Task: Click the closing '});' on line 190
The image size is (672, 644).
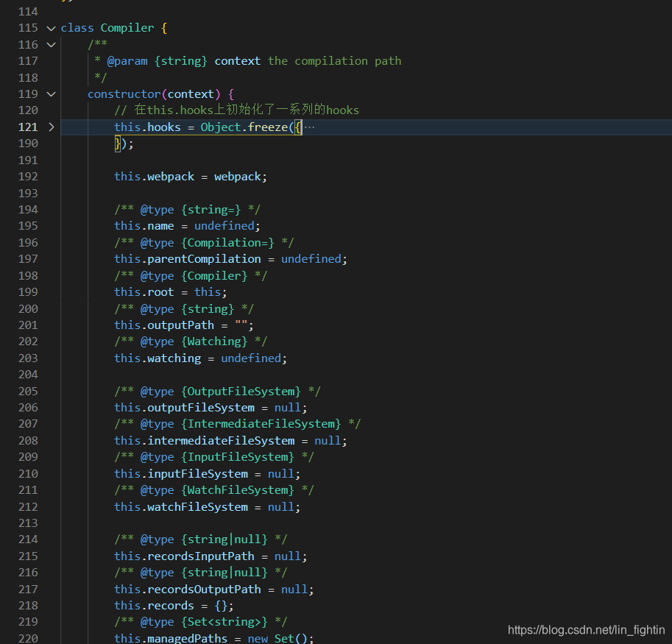Action: tap(124, 144)
